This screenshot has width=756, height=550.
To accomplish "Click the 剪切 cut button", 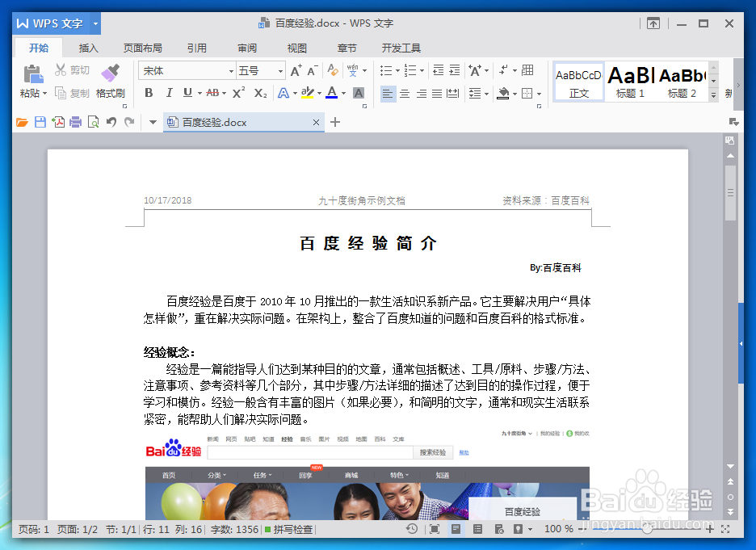I will coord(73,70).
